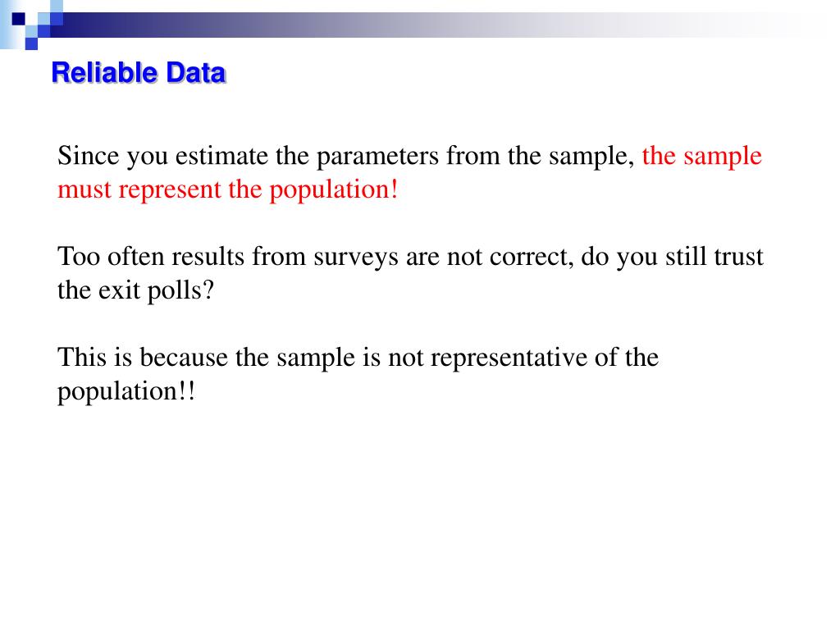Click the 'Reliable Data' slide title
840x630 pixels.
click(x=139, y=73)
